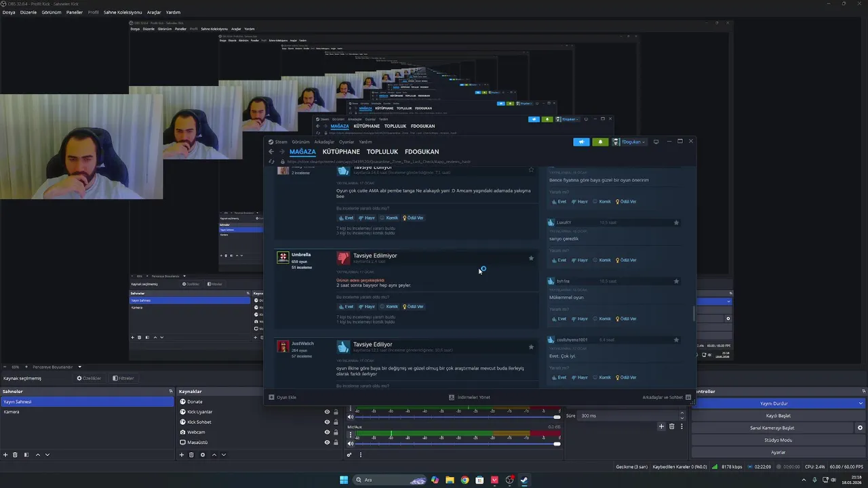Switch to the KÜTÜPHANE tab in Steam

click(x=341, y=152)
